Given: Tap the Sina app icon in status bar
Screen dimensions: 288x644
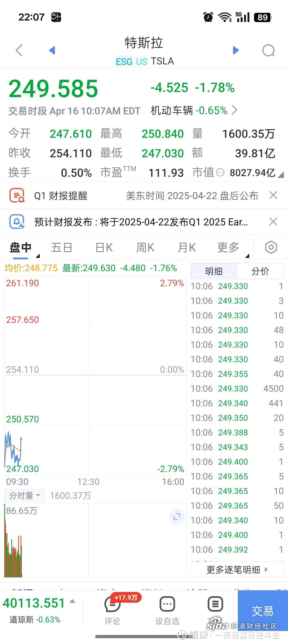Looking at the screenshot, I should click(x=56, y=17).
